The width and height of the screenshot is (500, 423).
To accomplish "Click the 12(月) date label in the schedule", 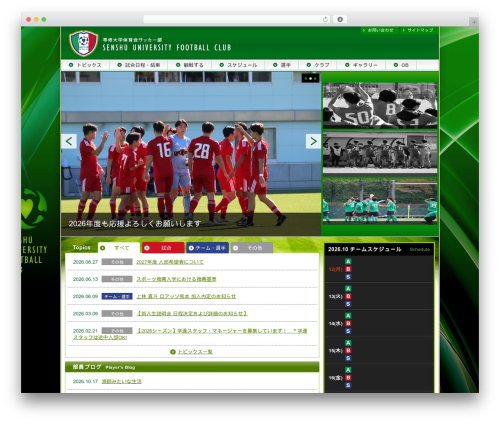I will pos(335,269).
